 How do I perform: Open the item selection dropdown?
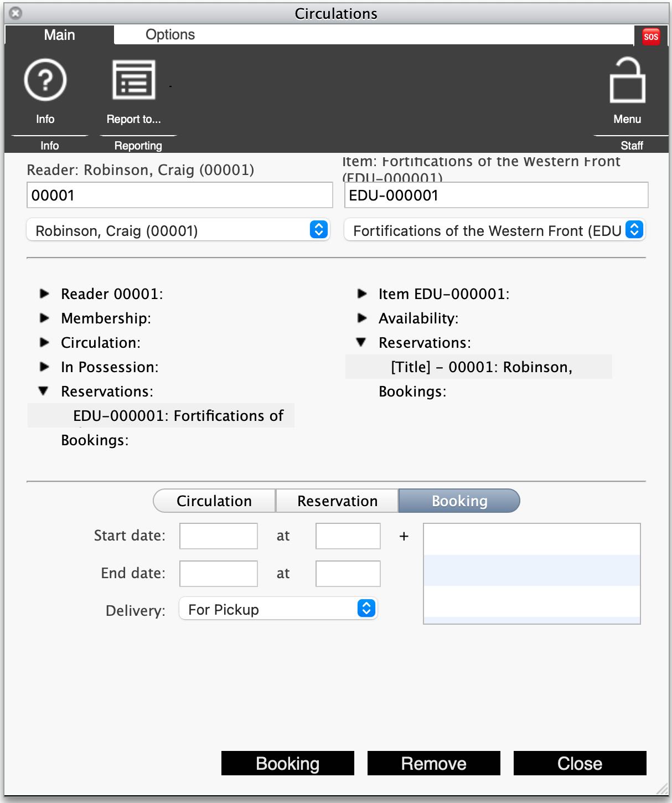click(495, 230)
